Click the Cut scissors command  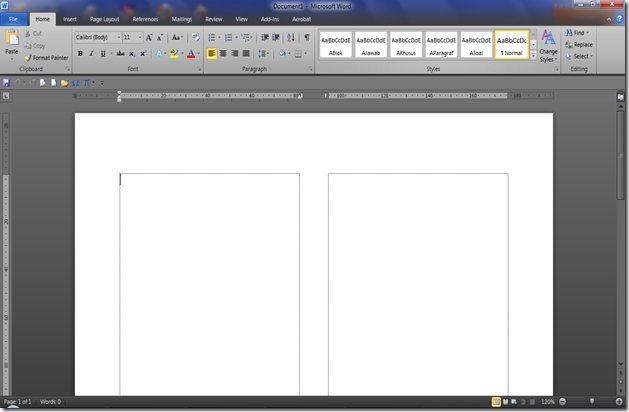click(x=33, y=34)
